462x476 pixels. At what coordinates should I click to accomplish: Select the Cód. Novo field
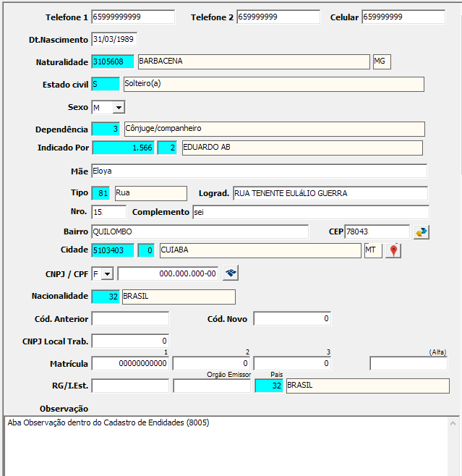coord(292,318)
